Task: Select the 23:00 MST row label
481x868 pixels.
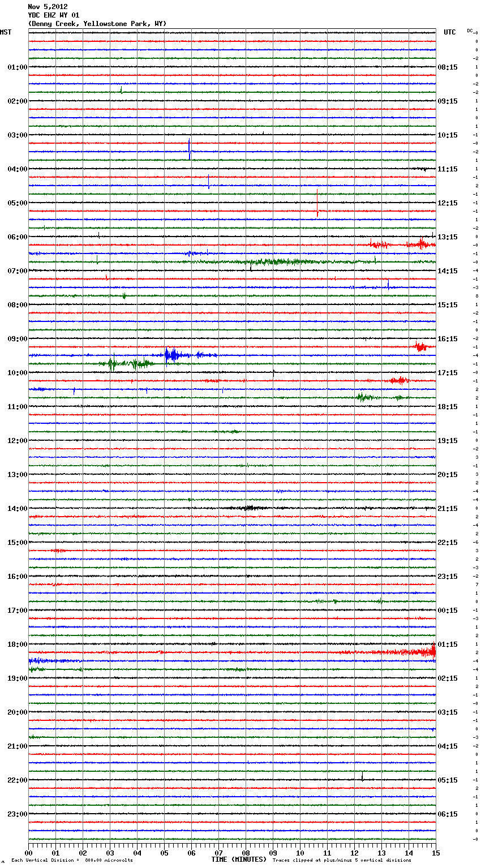Action: coord(18,814)
